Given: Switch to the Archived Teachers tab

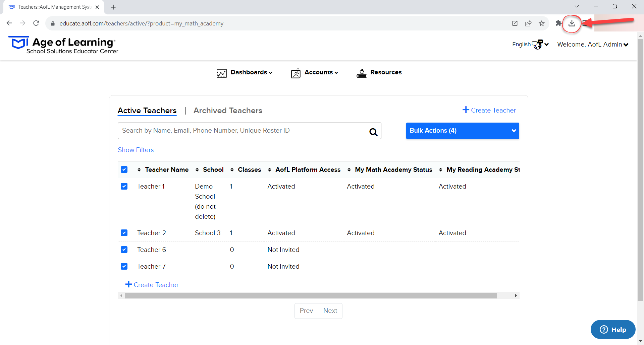Looking at the screenshot, I should [x=228, y=111].
